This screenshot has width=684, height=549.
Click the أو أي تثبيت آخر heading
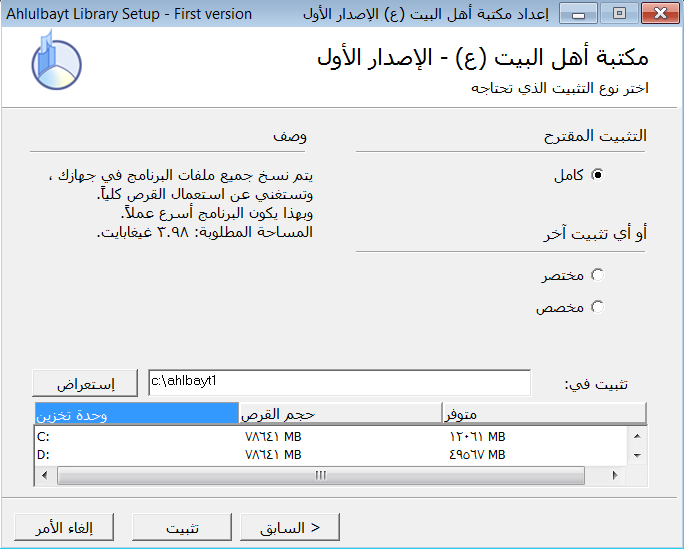(x=595, y=233)
